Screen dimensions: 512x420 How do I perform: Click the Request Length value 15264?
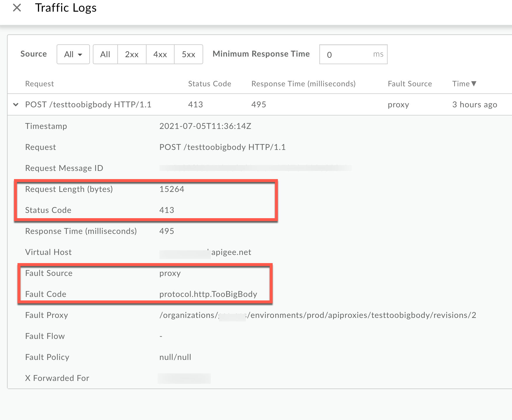[x=172, y=189]
